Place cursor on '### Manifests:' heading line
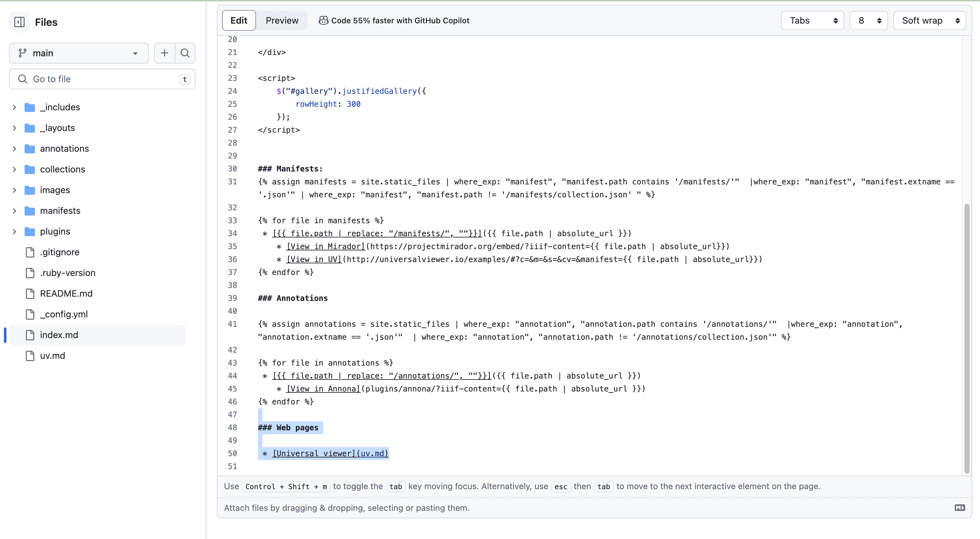The image size is (980, 539). (290, 169)
